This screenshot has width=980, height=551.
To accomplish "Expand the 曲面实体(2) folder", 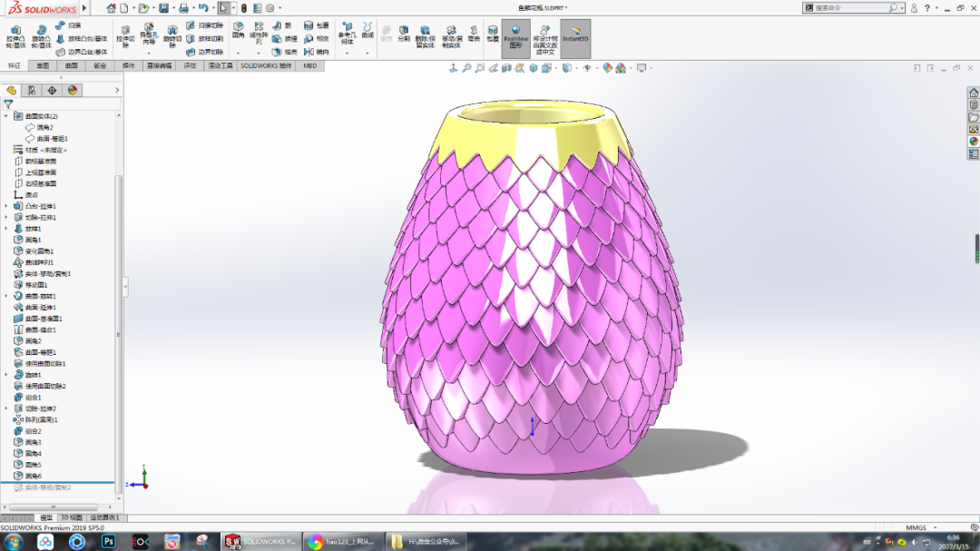I will 5,115.
